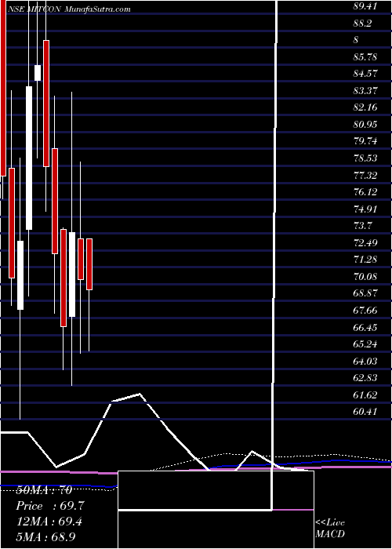Click the 5MA : 68.9 readout

46,536
